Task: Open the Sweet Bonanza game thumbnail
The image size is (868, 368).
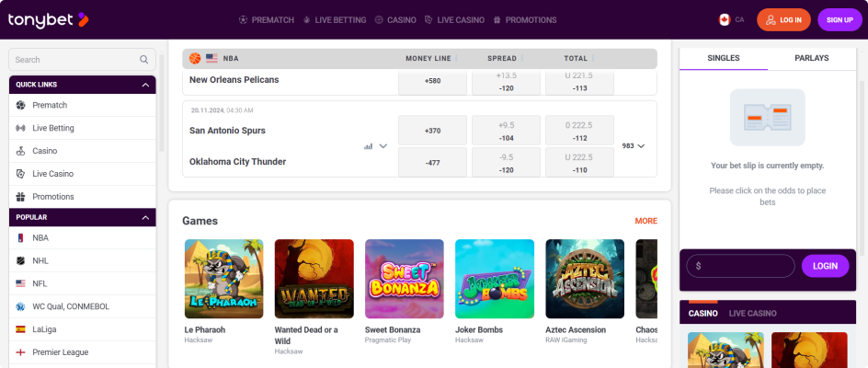Action: pyautogui.click(x=405, y=279)
